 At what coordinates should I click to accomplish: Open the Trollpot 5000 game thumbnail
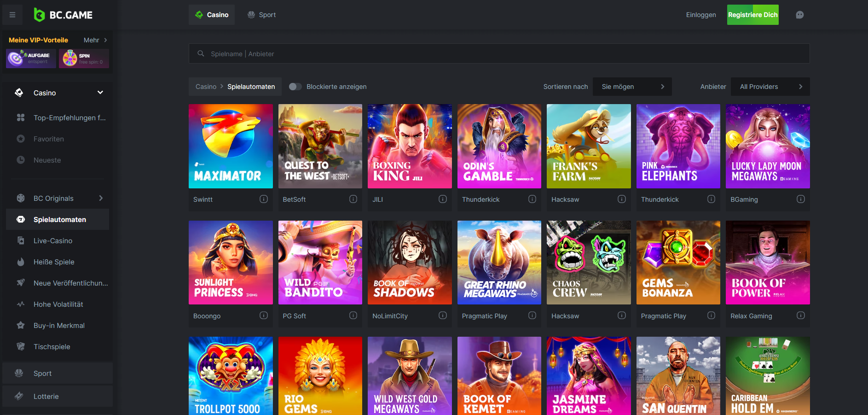(231, 376)
